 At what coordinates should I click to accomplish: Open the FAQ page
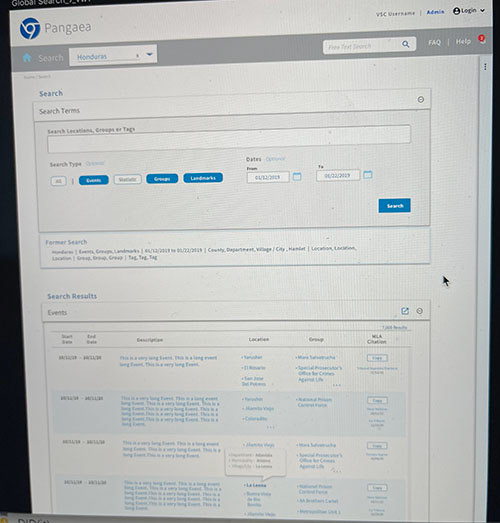[434, 42]
